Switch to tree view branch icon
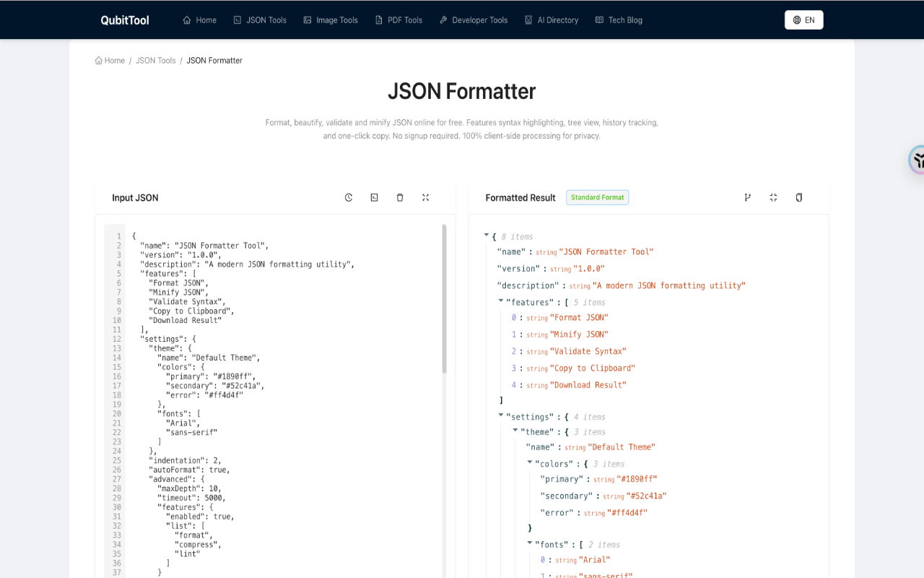The image size is (924, 578). [x=748, y=197]
